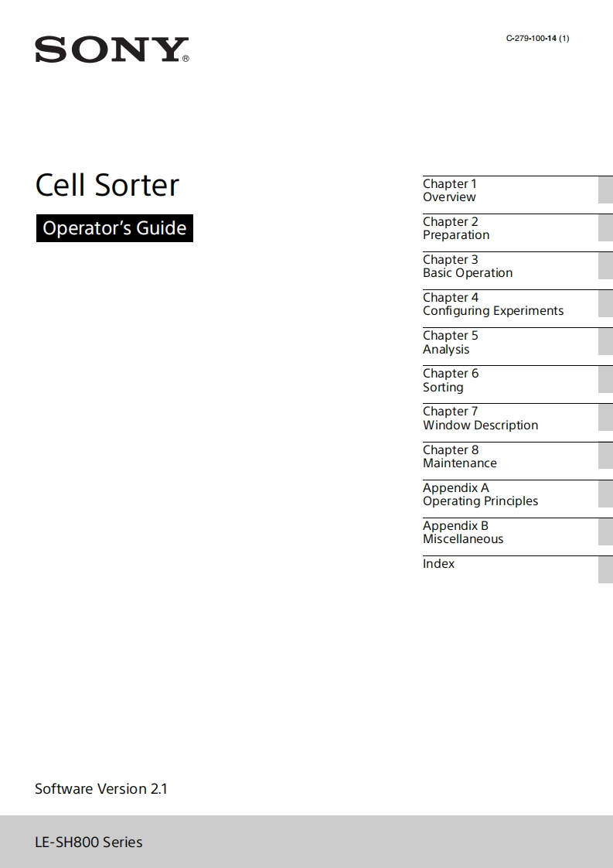Open the Index link
The image size is (613, 868).
click(x=439, y=564)
